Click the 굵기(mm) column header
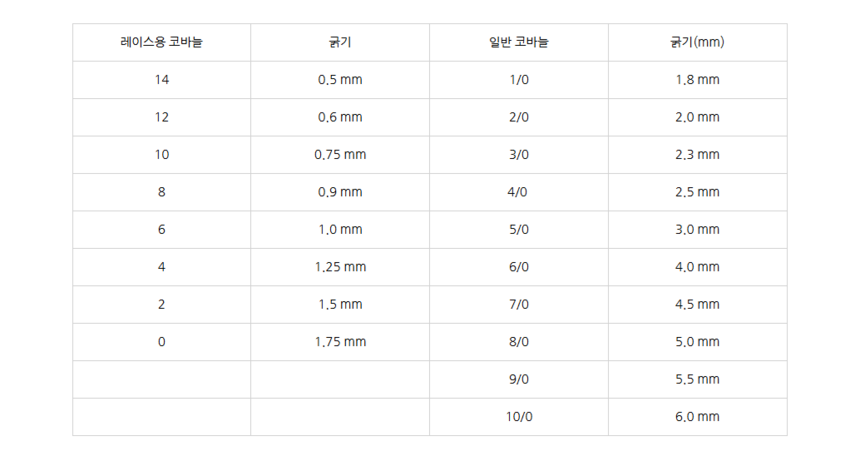This screenshot has width=860, height=456. [697, 42]
